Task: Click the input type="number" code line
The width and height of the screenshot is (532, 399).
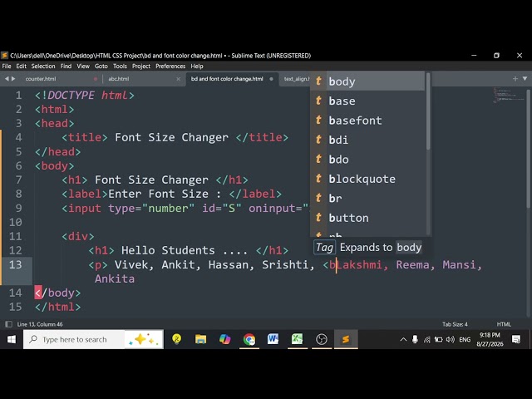Action: coord(185,208)
